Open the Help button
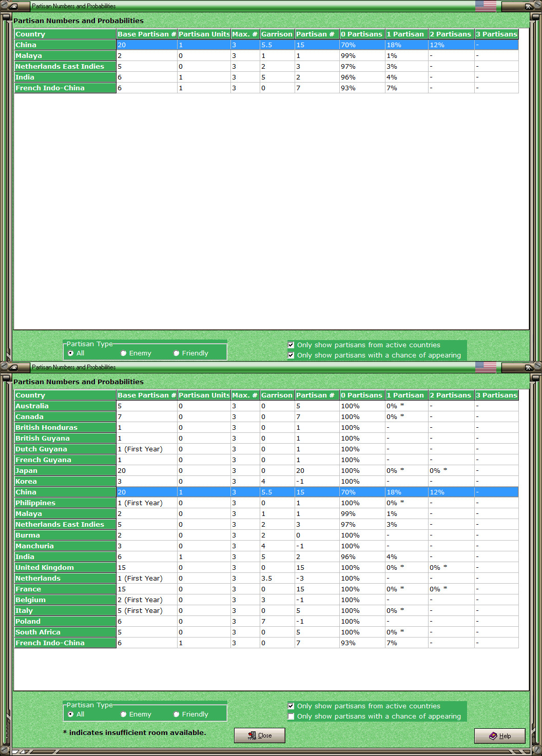Screen dimensions: 542x756 (500, 736)
